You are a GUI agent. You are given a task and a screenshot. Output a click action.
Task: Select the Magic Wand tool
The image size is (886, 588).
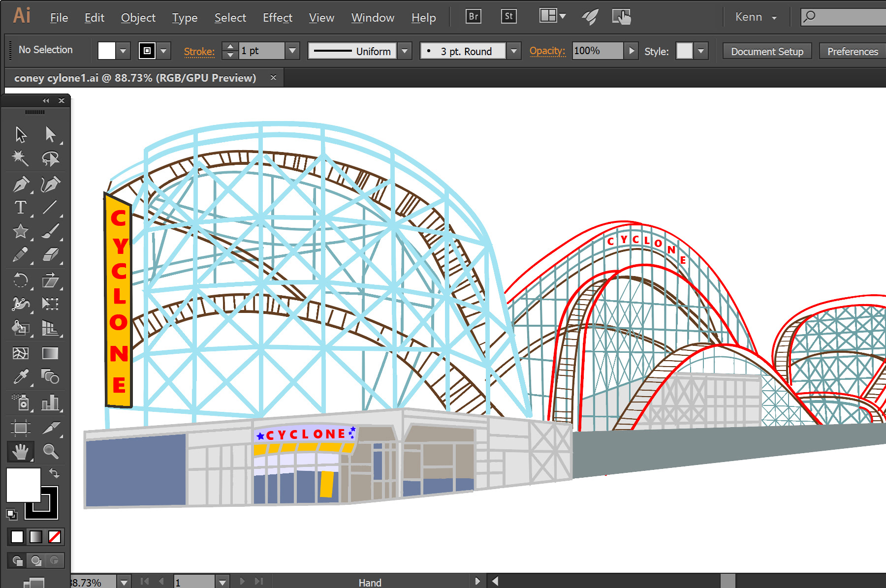pyautogui.click(x=21, y=158)
